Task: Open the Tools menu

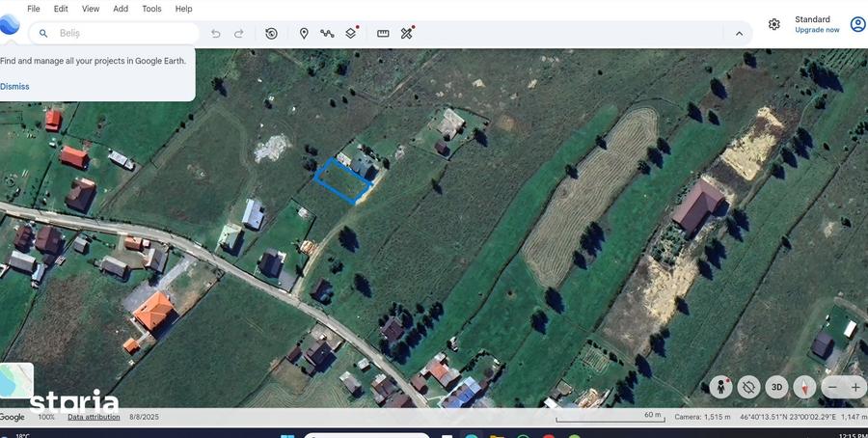Action: click(x=151, y=9)
